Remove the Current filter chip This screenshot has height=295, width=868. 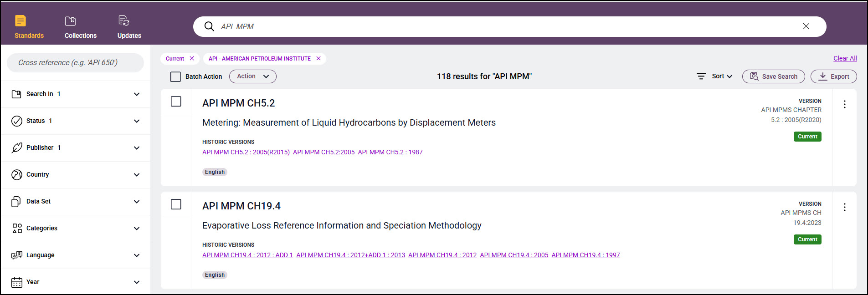coord(192,59)
